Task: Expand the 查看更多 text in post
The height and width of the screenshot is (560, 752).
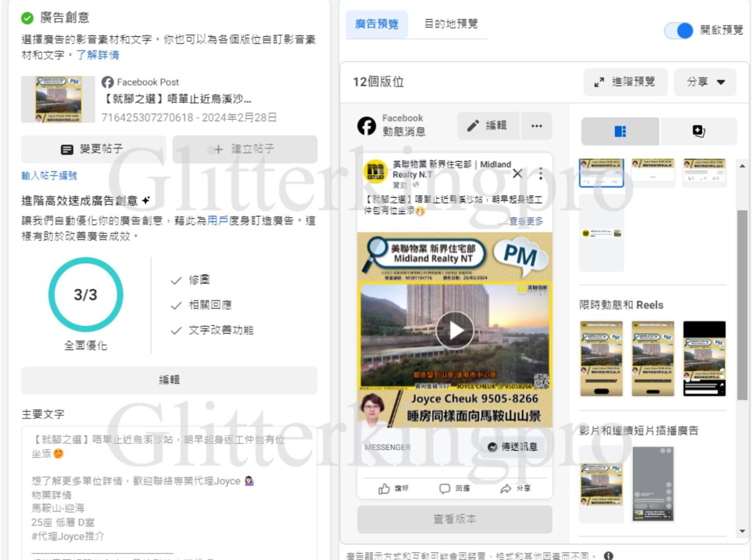Action: pos(526,221)
